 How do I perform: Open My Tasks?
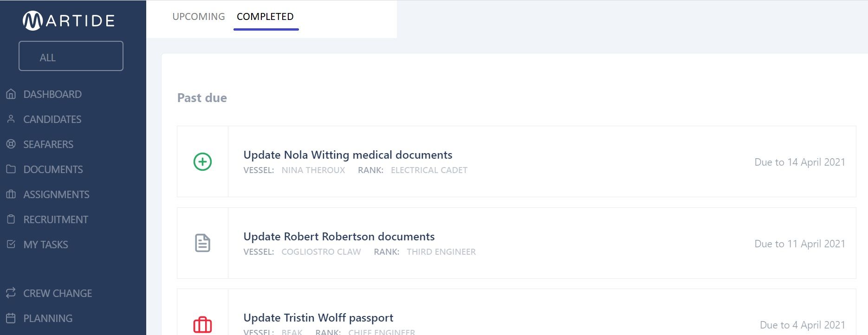(46, 245)
